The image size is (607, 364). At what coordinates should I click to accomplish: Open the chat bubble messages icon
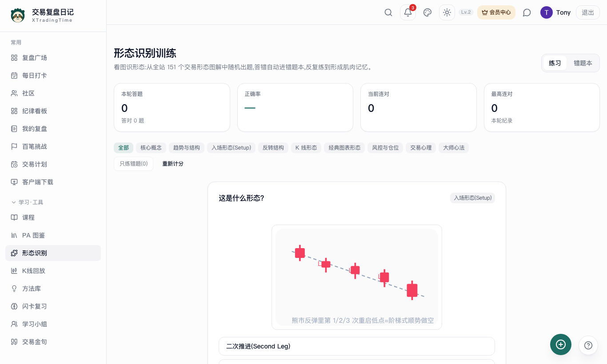[x=527, y=12]
